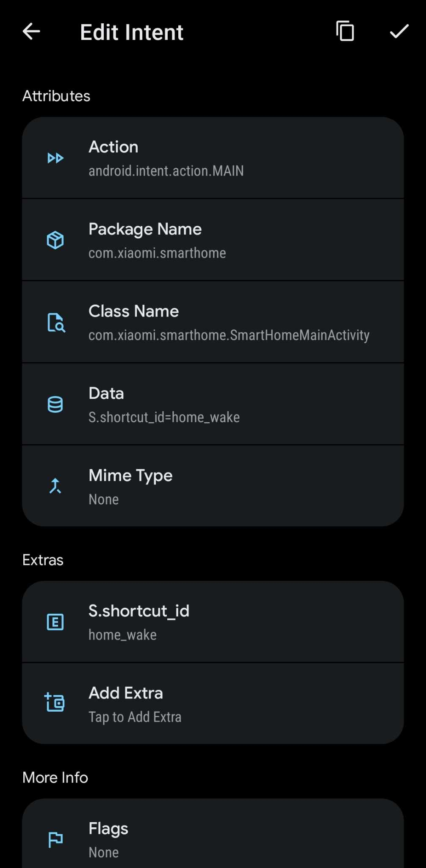The image size is (426, 868).
Task: Copy intent using the copy icon
Action: (x=345, y=31)
